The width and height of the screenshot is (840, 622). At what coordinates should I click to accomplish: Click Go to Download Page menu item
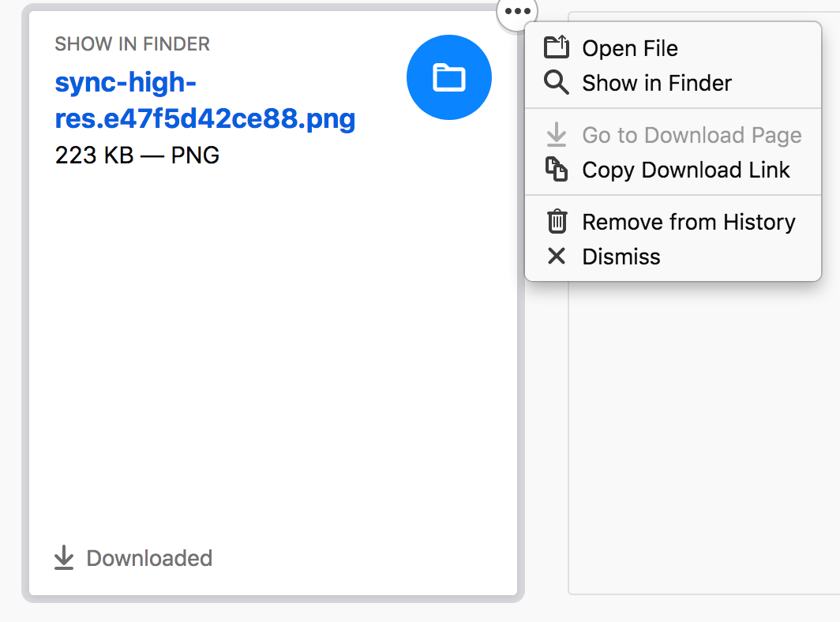point(673,135)
